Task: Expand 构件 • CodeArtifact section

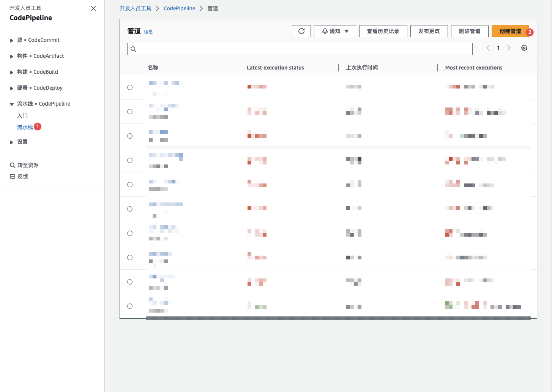Action: (12, 56)
